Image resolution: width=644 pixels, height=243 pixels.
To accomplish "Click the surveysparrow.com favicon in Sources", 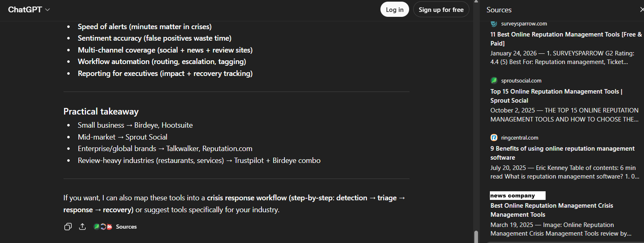I will (494, 24).
